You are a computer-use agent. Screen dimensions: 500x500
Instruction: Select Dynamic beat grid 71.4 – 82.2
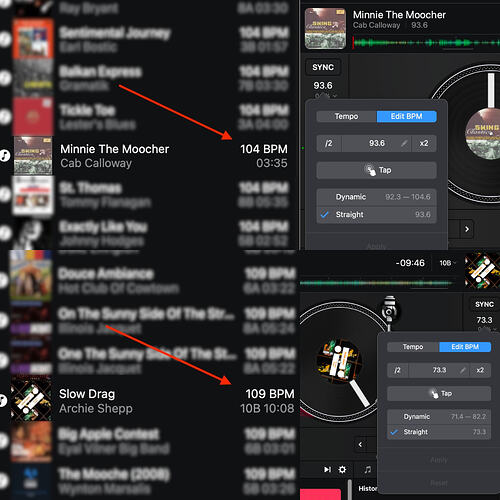(439, 417)
